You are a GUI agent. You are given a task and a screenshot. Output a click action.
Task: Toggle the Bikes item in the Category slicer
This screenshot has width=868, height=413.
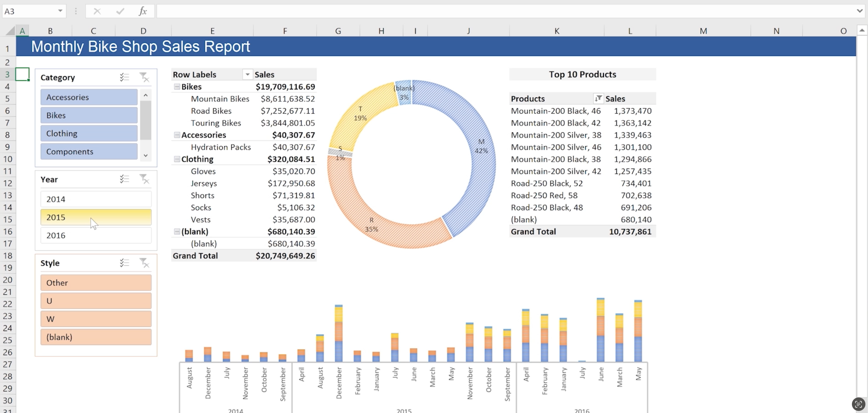click(89, 115)
